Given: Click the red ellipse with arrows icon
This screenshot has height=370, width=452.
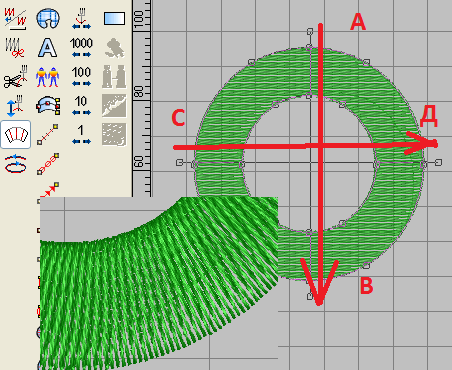Looking at the screenshot, I should point(16,164).
